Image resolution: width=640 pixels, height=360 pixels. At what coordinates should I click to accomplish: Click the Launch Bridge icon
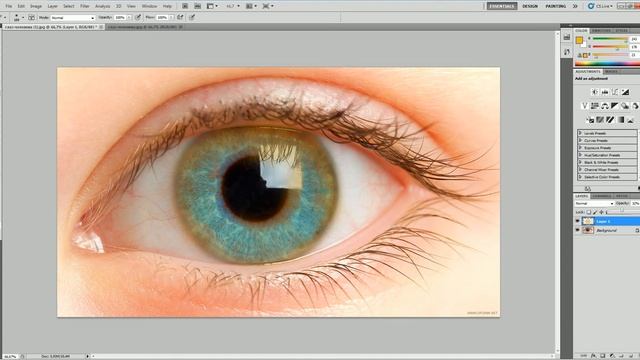click(185, 6)
